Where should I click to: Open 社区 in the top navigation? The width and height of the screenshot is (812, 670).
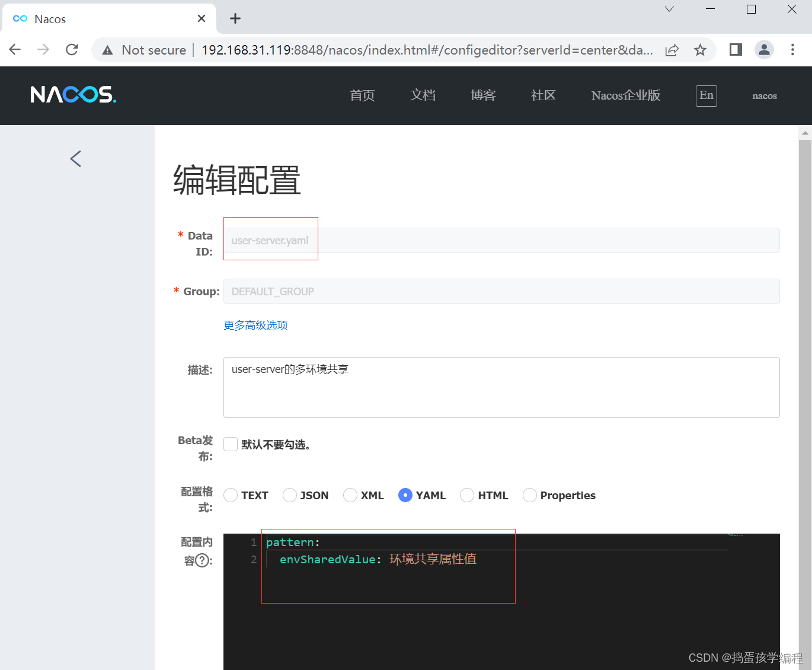tap(544, 95)
